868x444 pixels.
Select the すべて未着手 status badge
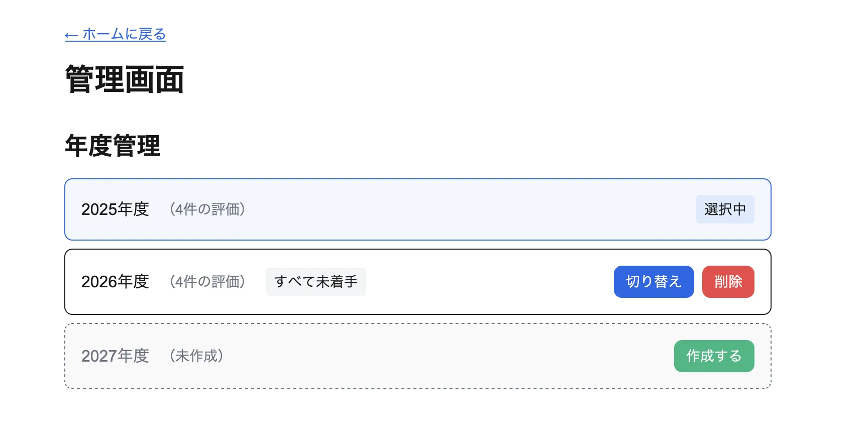click(315, 282)
